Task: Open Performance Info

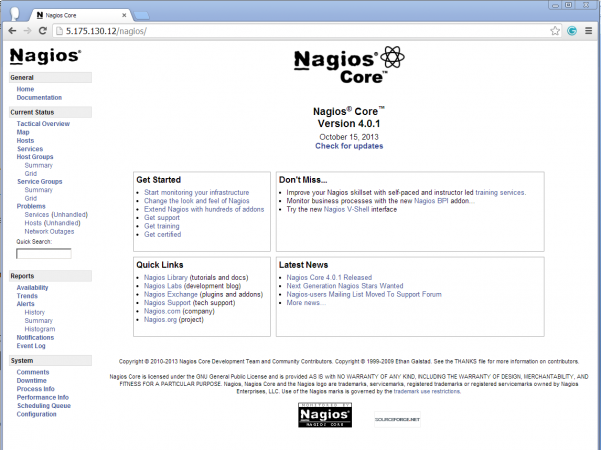Action: click(43, 397)
